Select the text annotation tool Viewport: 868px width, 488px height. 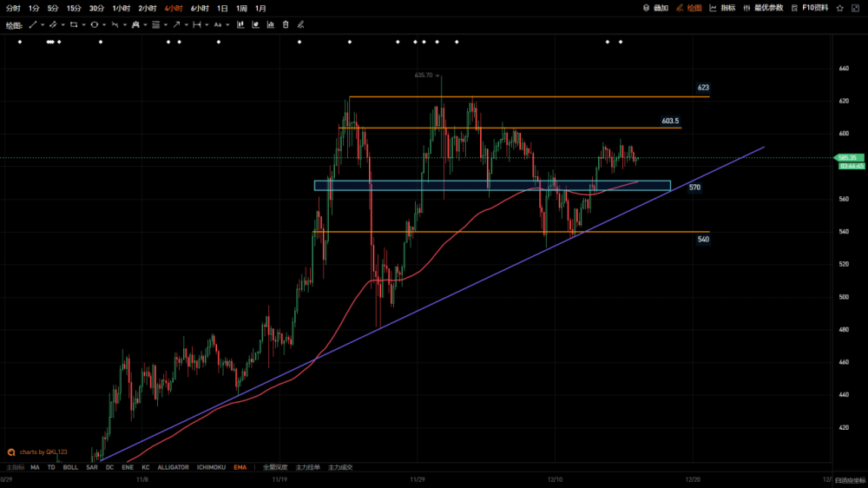218,24
